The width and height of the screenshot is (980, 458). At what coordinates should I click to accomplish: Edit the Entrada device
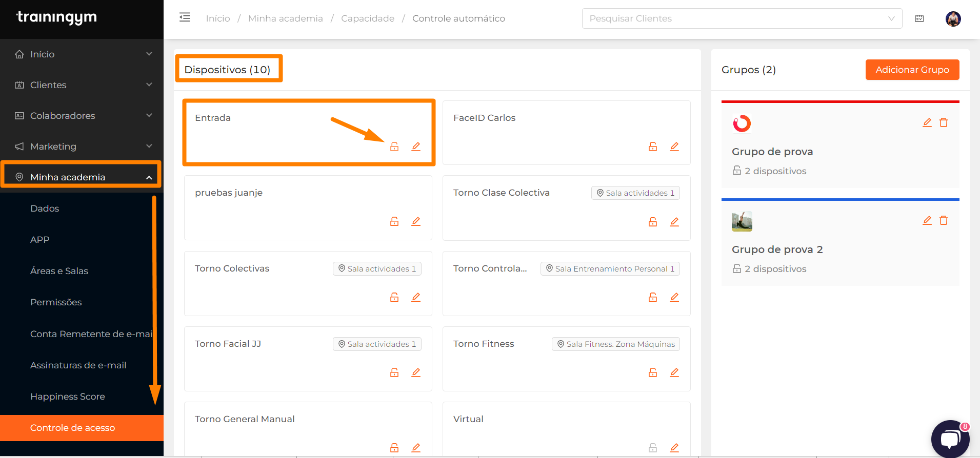pos(416,147)
